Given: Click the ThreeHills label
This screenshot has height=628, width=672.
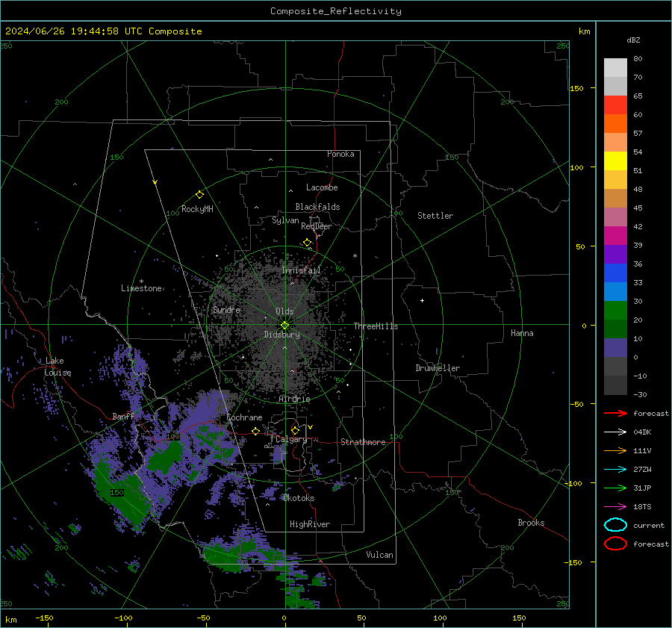Looking at the screenshot, I should click(x=376, y=326).
